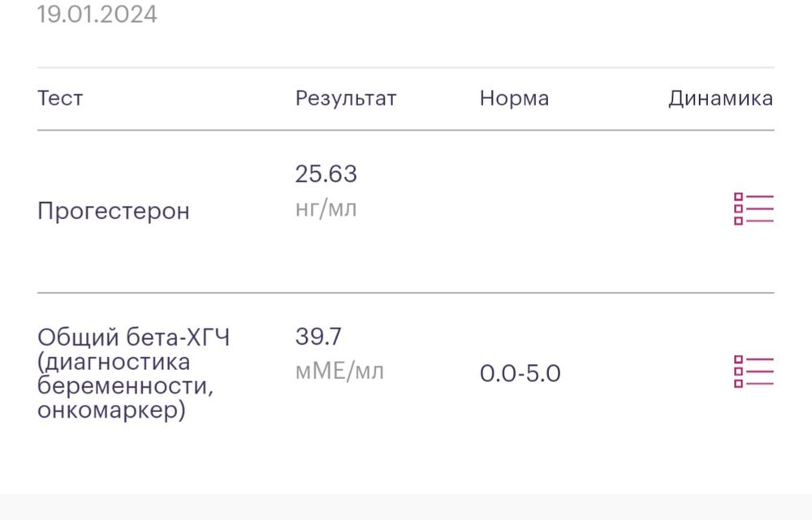The height and width of the screenshot is (520, 812).
Task: Click the word онкомаркер in the test description
Action: [x=111, y=410]
